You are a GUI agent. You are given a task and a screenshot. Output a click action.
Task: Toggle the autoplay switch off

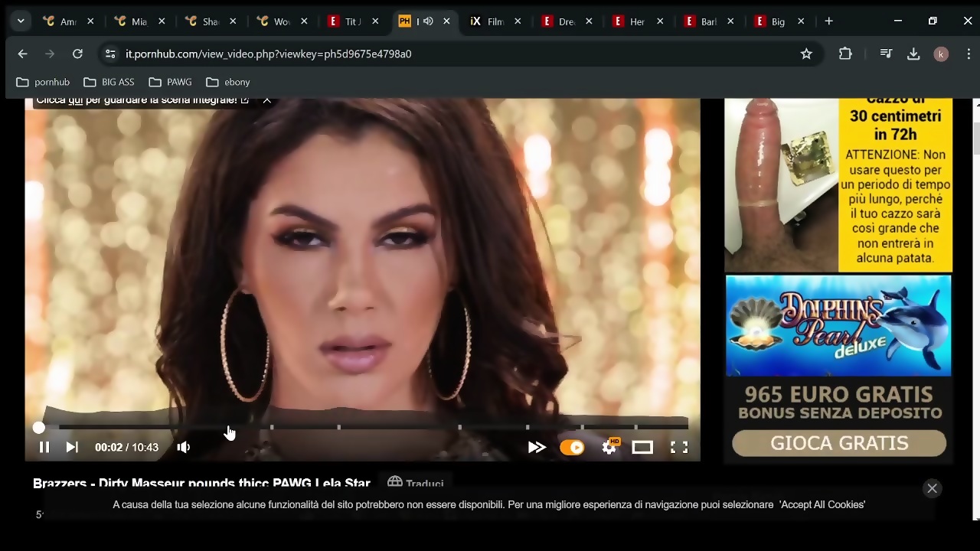click(572, 448)
